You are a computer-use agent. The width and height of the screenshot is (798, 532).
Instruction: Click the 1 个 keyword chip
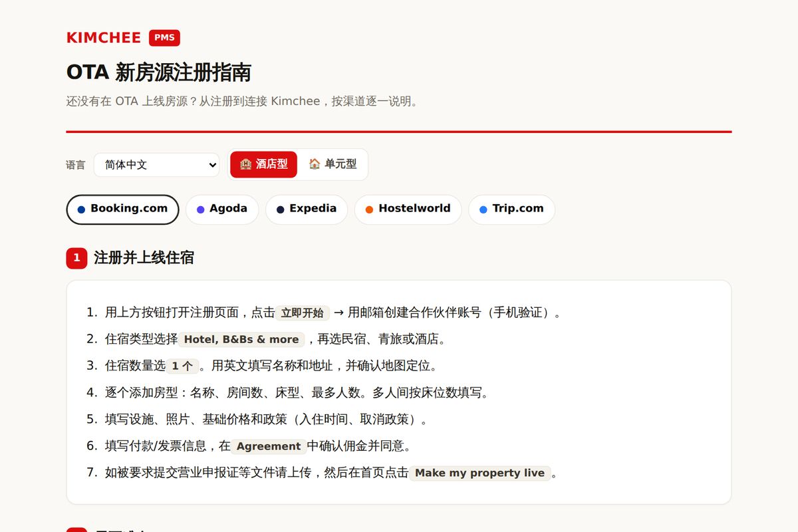tap(182, 366)
